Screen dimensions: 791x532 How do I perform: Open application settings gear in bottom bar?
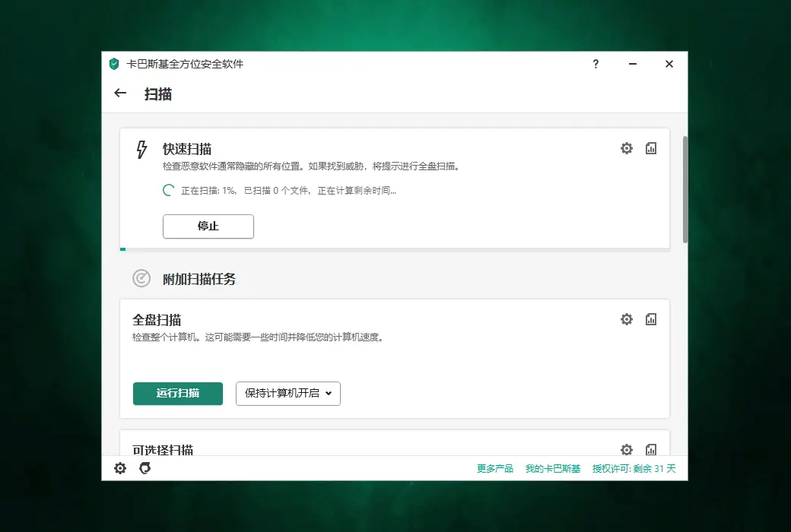120,468
